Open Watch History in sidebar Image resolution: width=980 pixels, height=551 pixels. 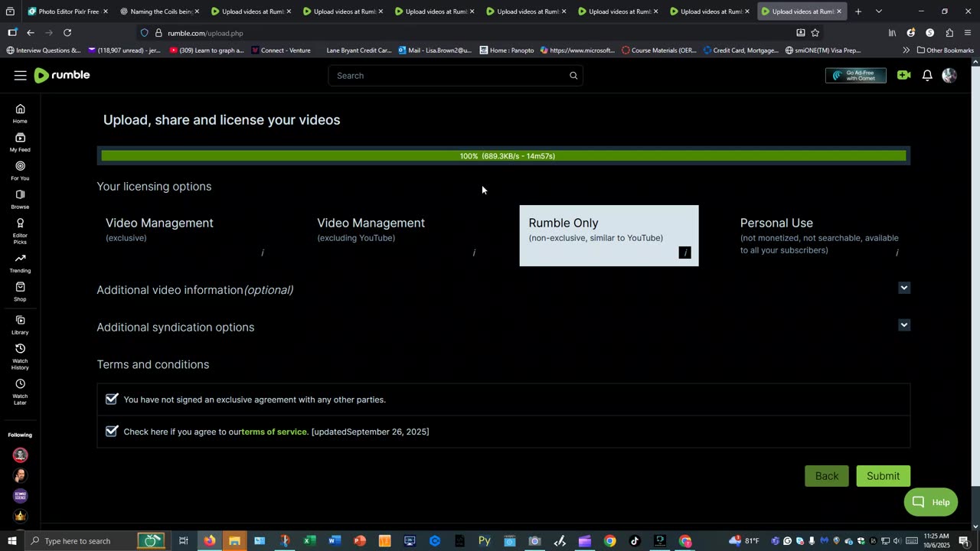click(x=20, y=357)
